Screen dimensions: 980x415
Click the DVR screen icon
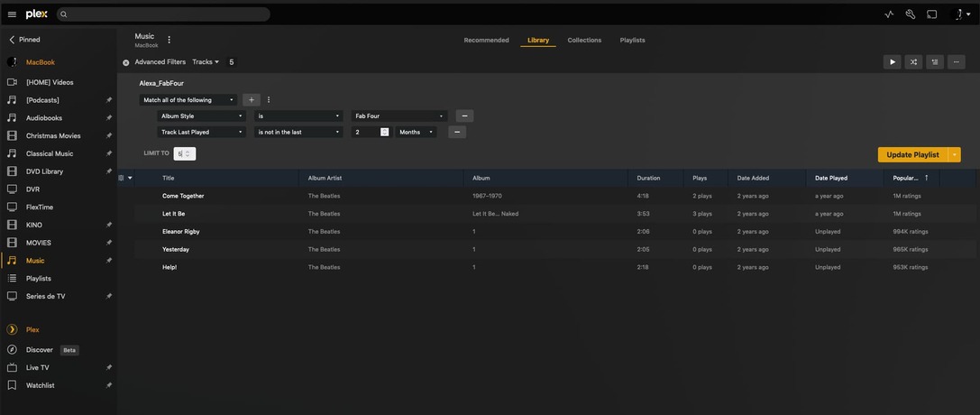coord(12,189)
